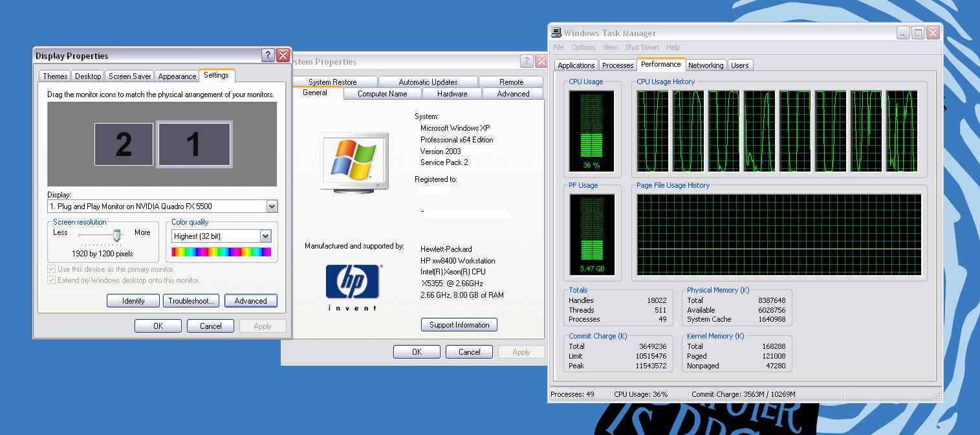Open Task Manager Shut Down menu
The height and width of the screenshot is (435, 980).
[642, 47]
